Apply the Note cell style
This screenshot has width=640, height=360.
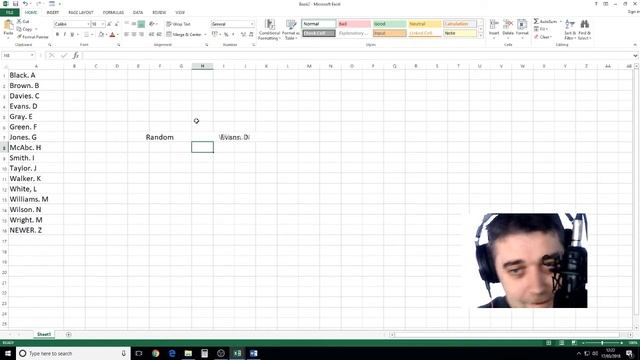pos(460,33)
